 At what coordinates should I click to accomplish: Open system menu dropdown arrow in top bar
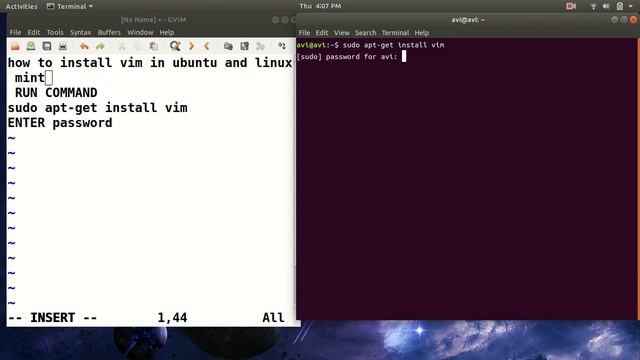(631, 6)
